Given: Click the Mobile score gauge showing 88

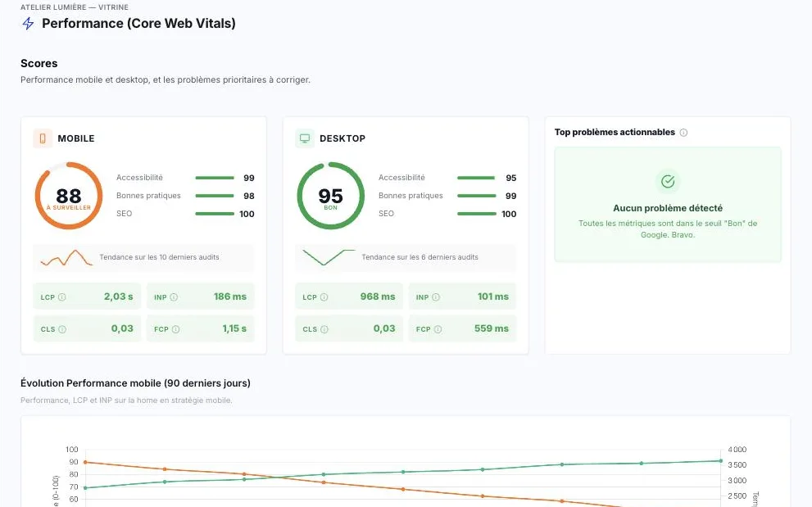Looking at the screenshot, I should point(68,196).
